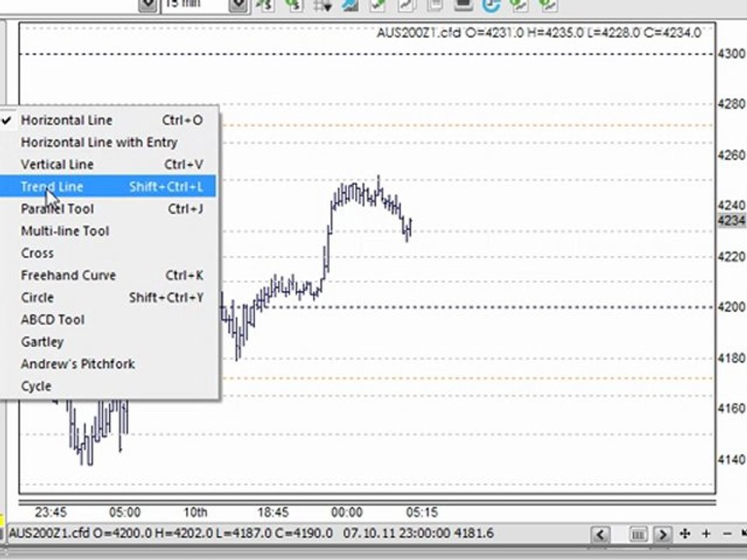Screen dimensions: 747x560
Task: Zoom in using the plus icon
Action: click(x=706, y=534)
